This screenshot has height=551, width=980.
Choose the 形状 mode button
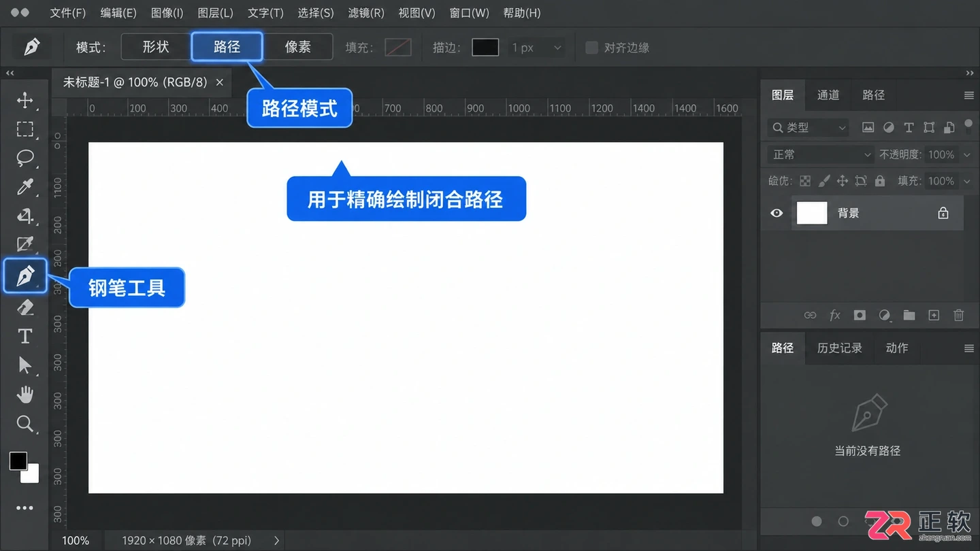tap(156, 46)
